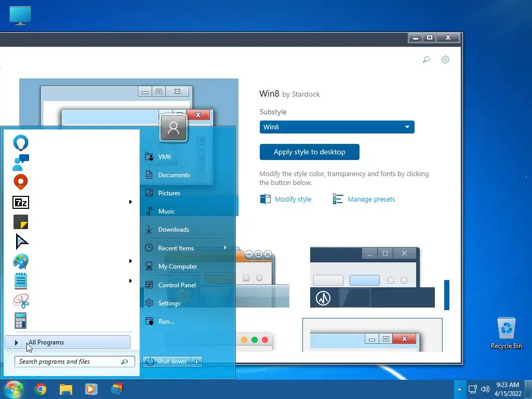Image resolution: width=532 pixels, height=399 pixels.
Task: Click the Manage presets link
Action: [371, 199]
